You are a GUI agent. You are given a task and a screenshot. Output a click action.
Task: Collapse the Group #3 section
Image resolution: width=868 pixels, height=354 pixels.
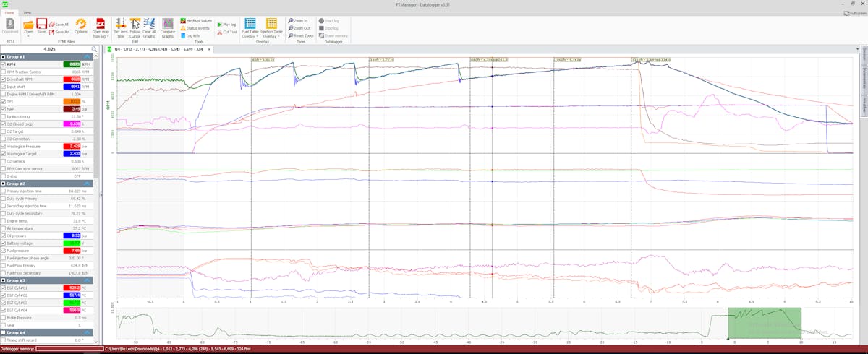point(86,280)
